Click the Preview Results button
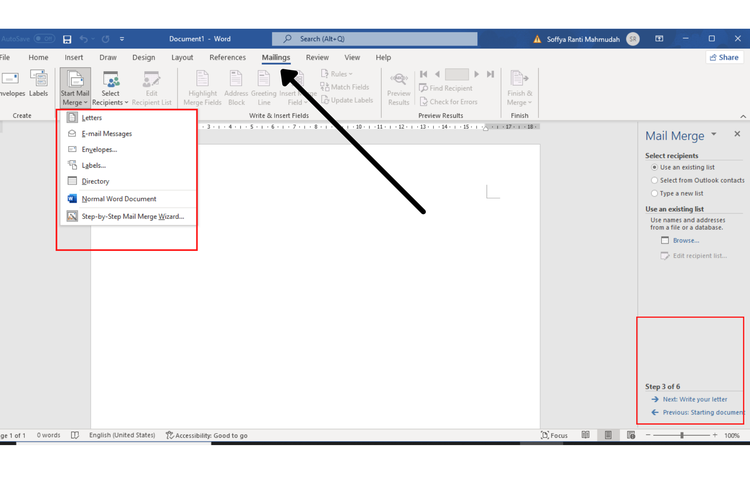The height and width of the screenshot is (500, 750). [x=399, y=89]
